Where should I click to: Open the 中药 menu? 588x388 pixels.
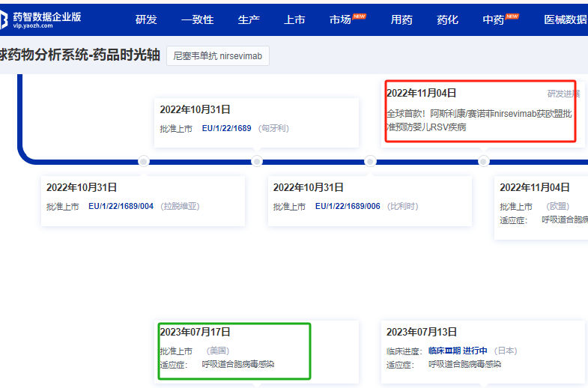(493, 19)
